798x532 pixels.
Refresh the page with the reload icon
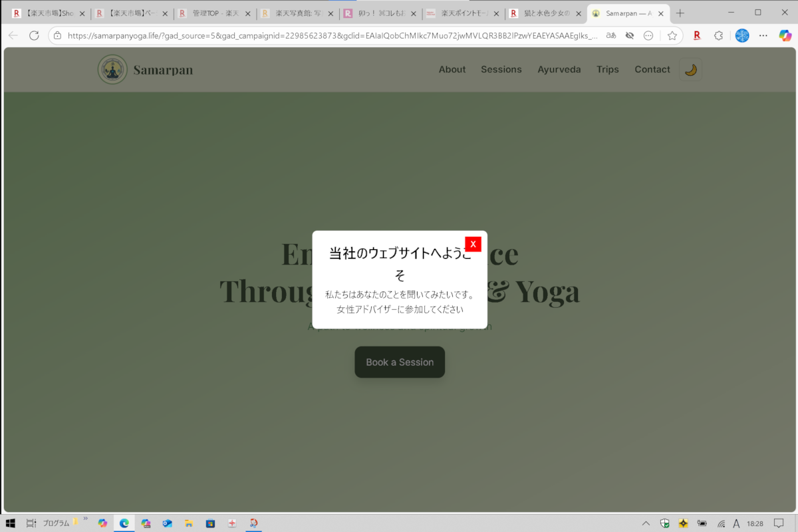point(34,36)
